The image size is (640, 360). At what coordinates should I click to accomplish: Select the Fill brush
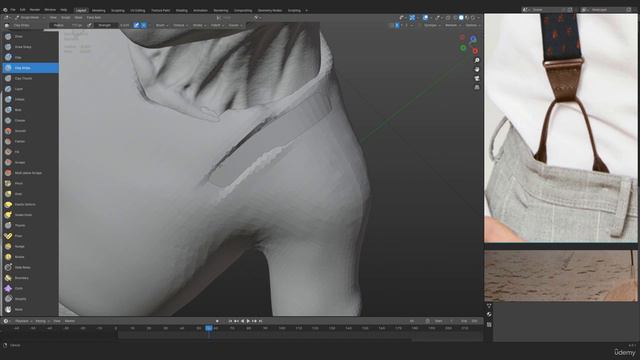(x=30, y=152)
